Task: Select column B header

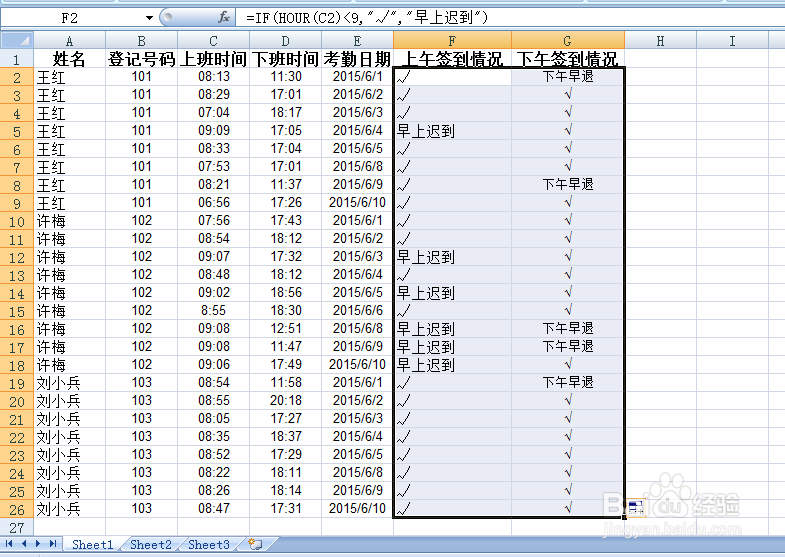Action: pos(142,41)
